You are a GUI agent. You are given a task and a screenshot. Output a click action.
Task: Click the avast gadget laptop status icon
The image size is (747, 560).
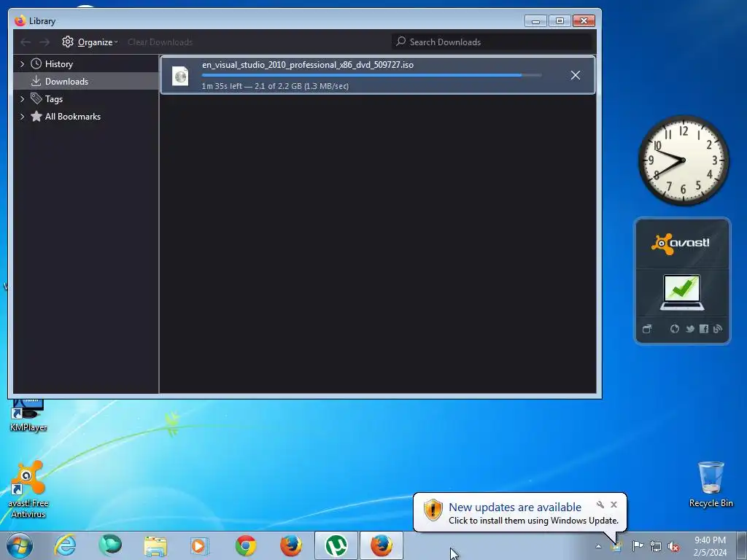pos(682,292)
